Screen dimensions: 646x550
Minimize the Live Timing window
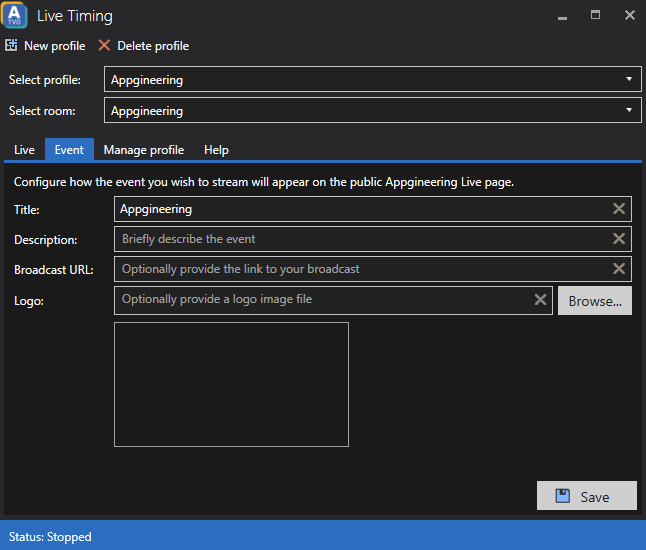coord(562,16)
